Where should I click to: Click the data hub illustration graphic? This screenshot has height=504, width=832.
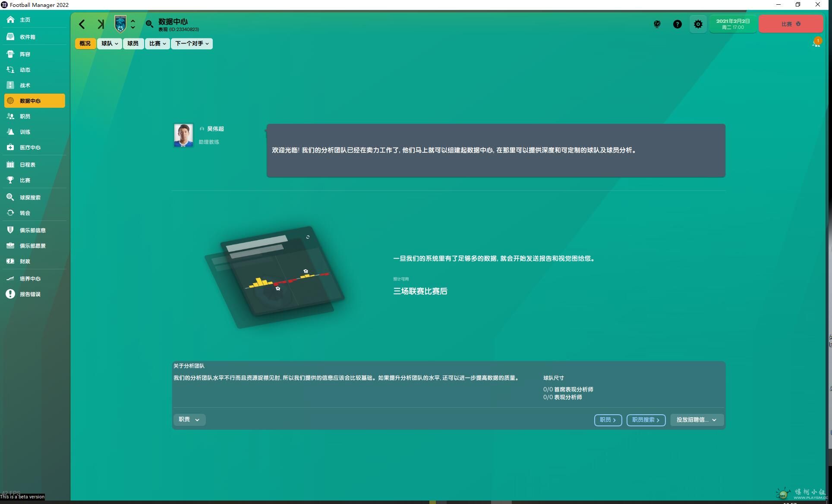(274, 277)
